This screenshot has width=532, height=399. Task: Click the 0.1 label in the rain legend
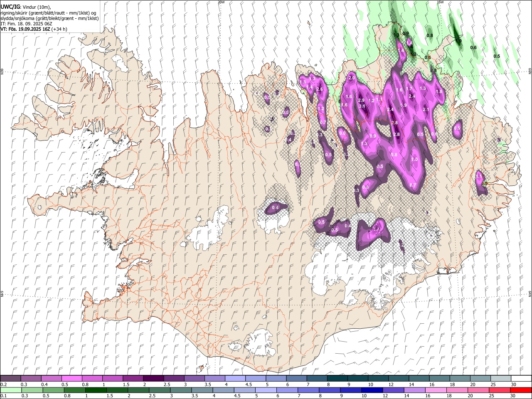point(3,396)
